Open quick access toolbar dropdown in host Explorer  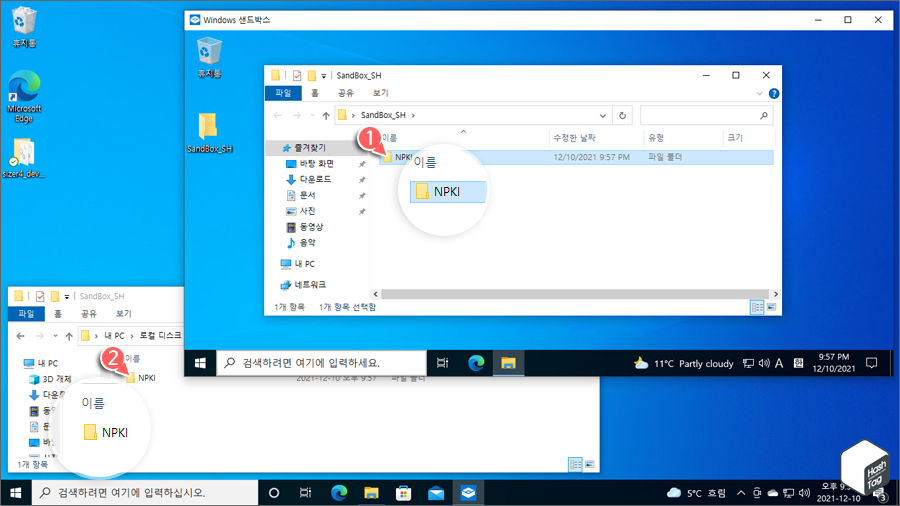pos(67,297)
